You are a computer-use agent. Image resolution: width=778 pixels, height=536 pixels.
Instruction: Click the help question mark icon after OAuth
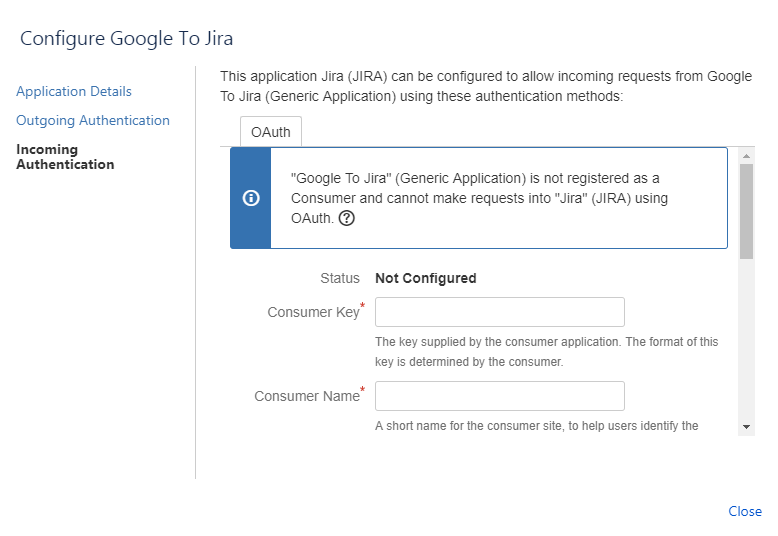[x=346, y=218]
